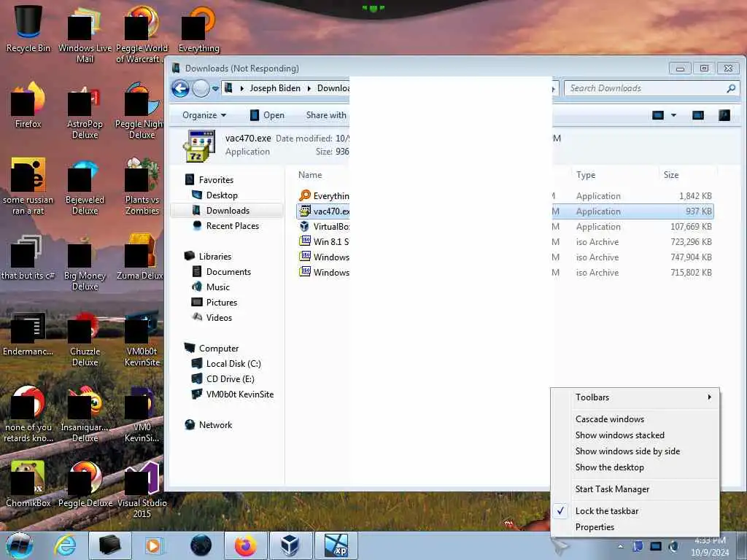Select Network in the navigation pane
747x560 pixels.
click(215, 425)
